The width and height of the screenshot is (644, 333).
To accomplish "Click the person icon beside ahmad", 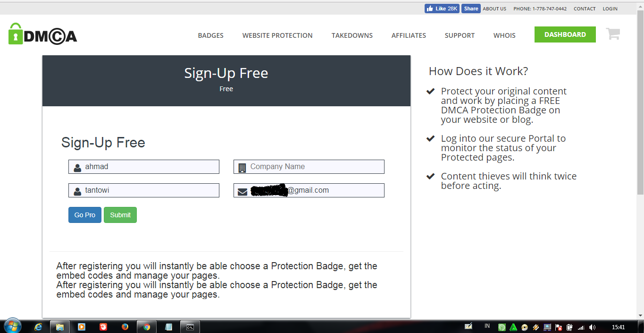I will pos(77,168).
